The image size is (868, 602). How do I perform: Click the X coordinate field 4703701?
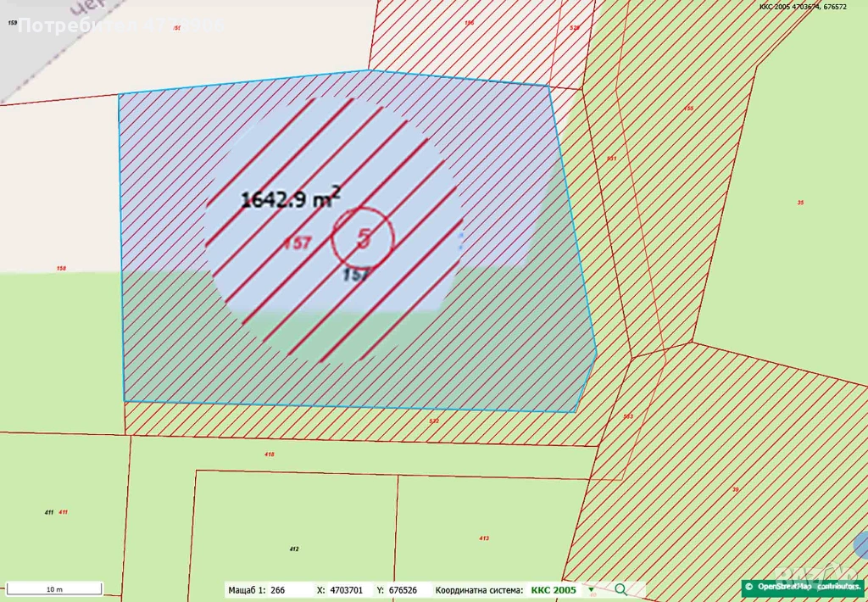coord(346,590)
